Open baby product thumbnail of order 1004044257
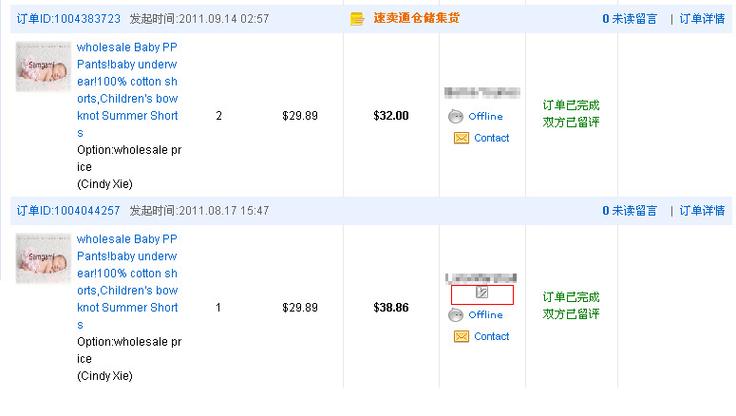 (x=43, y=258)
